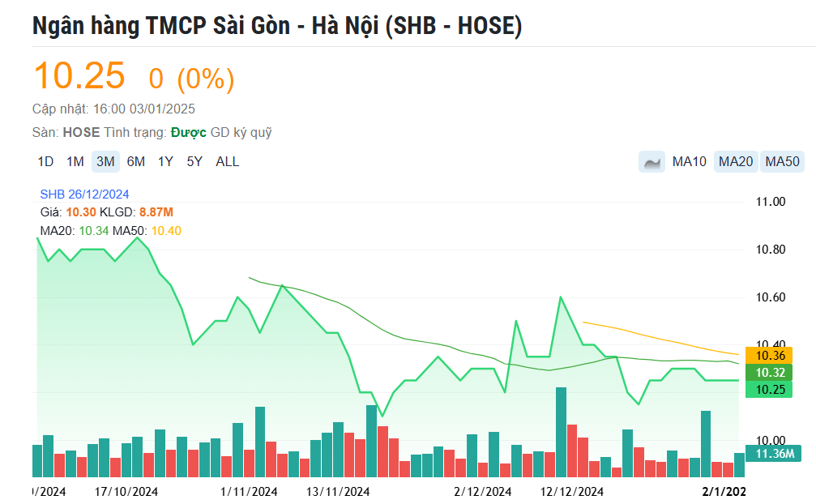The height and width of the screenshot is (504, 816).
Task: Select the 1D time range
Action: pyautogui.click(x=45, y=162)
